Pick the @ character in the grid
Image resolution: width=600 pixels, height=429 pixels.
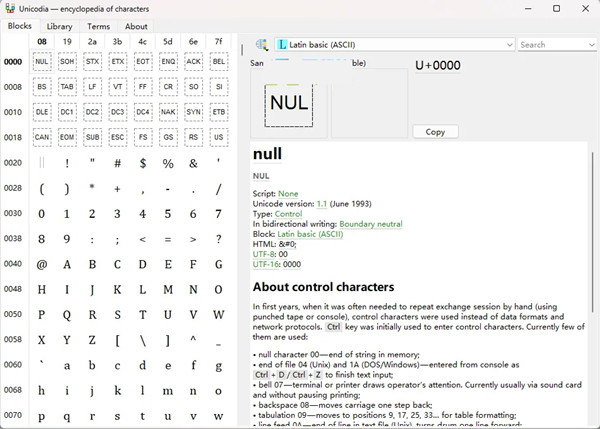pyautogui.click(x=42, y=264)
